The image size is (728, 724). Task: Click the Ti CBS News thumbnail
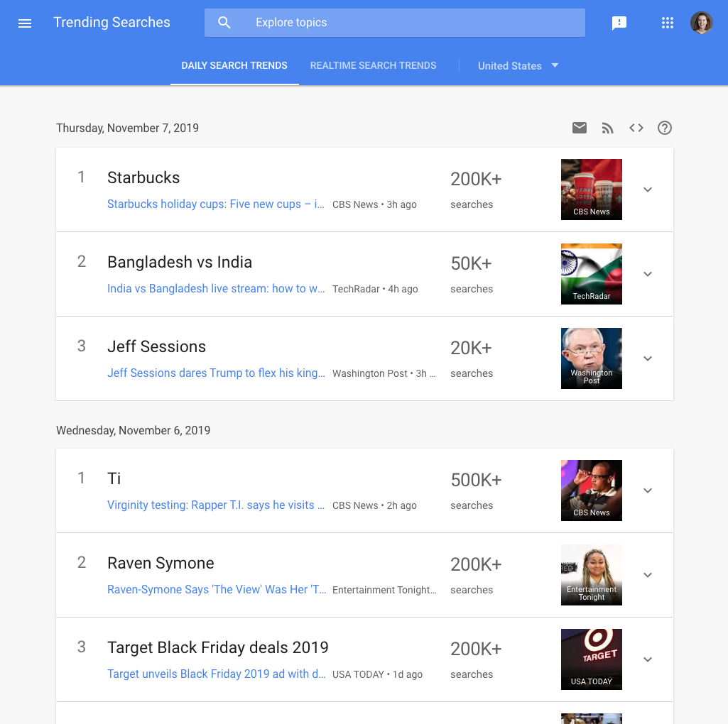tap(592, 490)
